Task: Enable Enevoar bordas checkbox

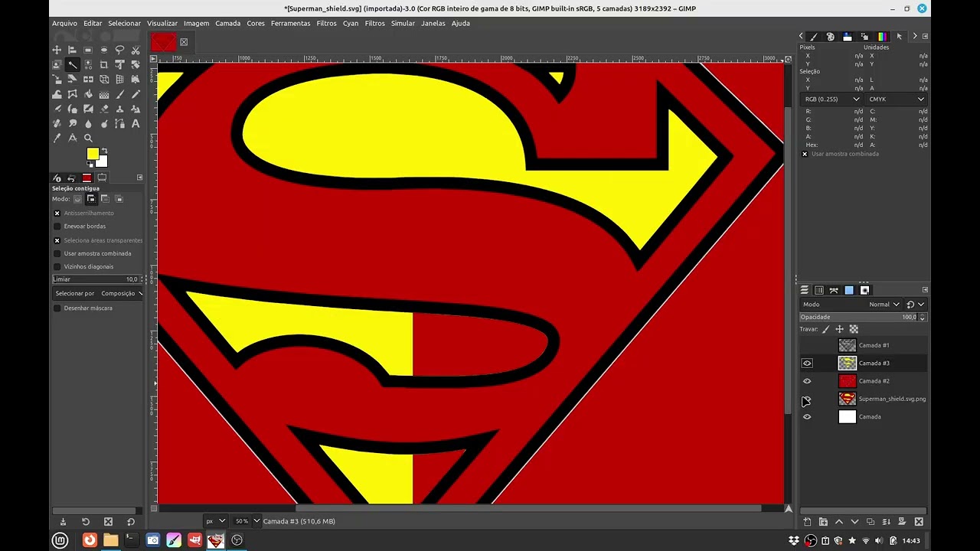Action: [x=57, y=227]
